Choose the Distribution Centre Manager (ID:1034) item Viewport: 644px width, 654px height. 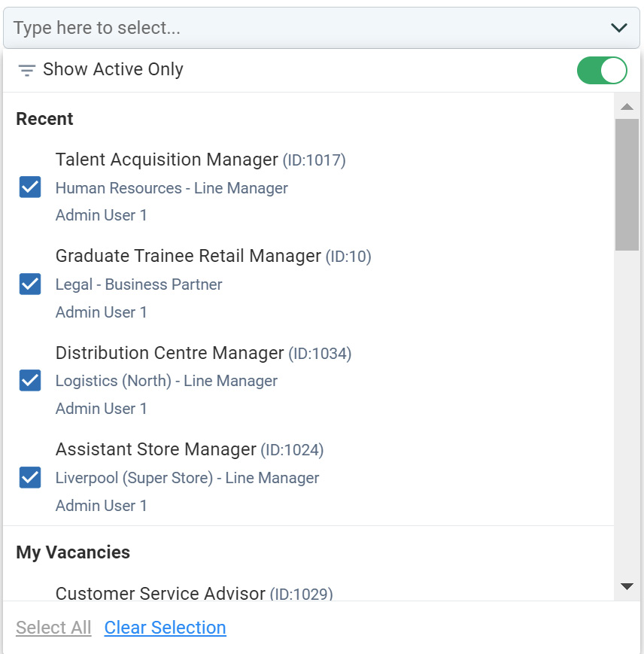point(203,353)
